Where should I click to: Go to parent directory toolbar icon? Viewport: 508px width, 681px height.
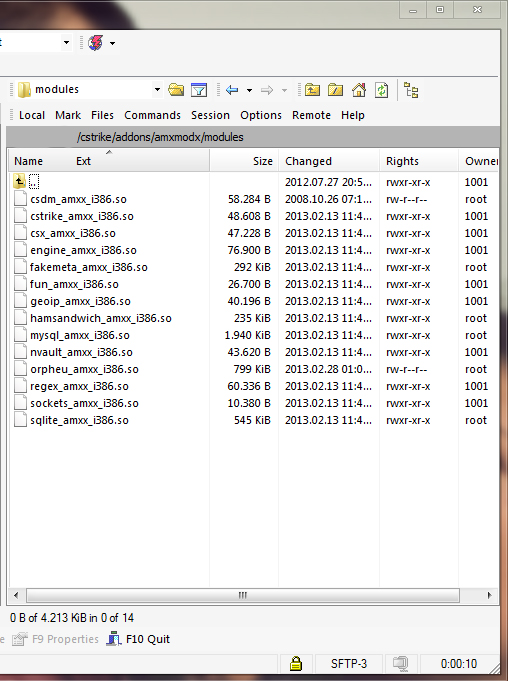click(x=312, y=90)
